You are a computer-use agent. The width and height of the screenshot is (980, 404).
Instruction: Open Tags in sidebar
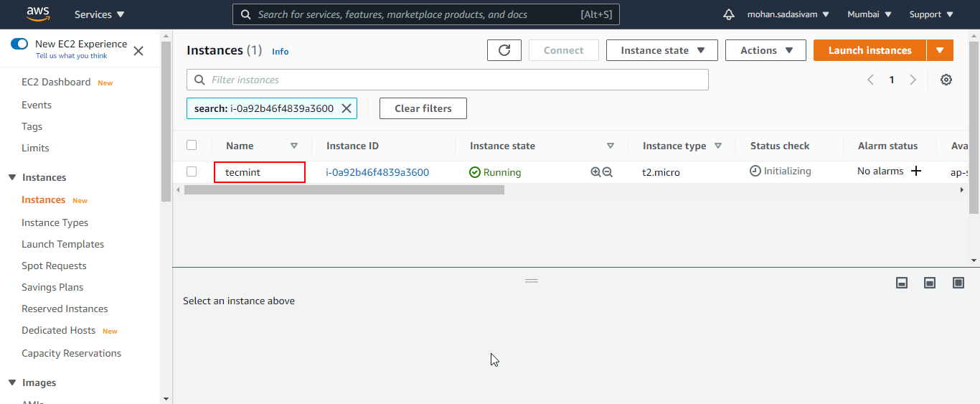pos(32,126)
